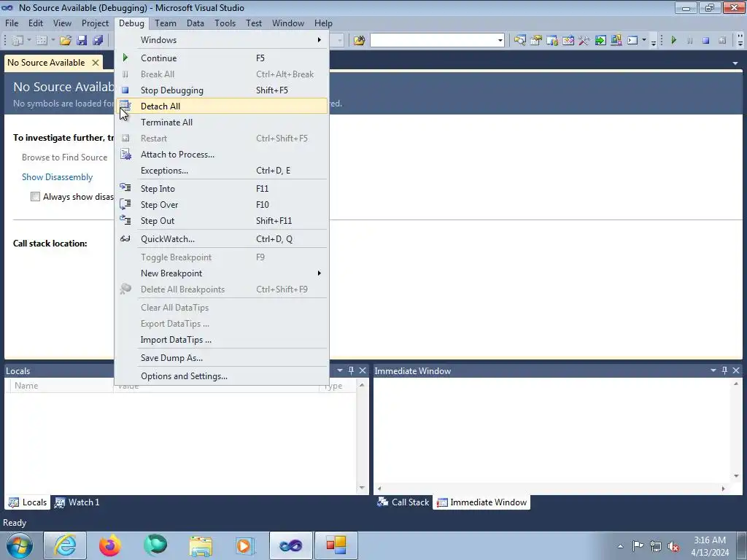Click Locals panel vertical scrollbar down arrow
The image size is (747, 560).
(x=362, y=488)
